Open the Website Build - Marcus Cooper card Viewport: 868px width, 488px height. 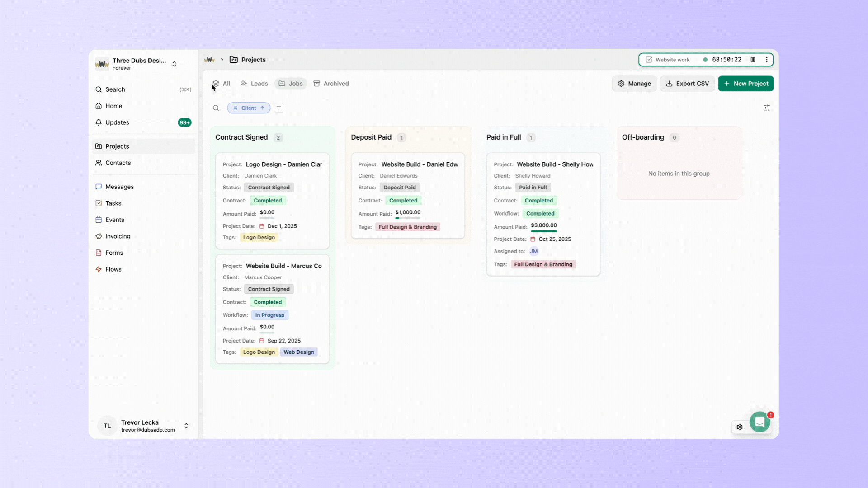click(x=283, y=266)
